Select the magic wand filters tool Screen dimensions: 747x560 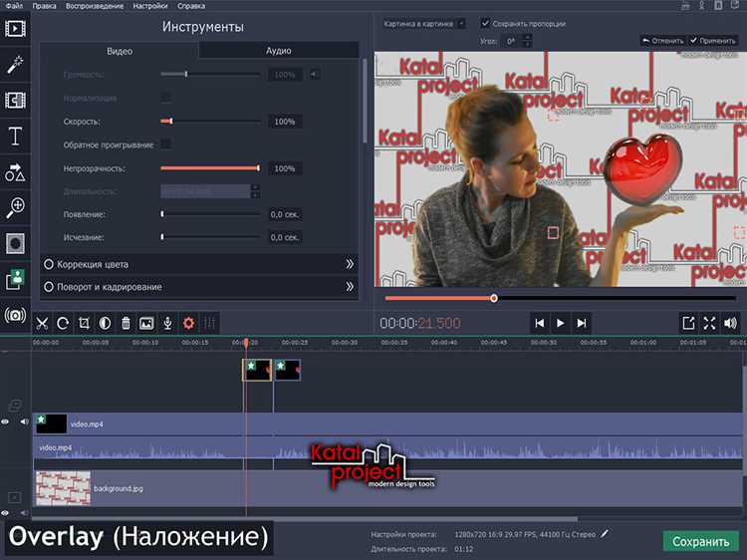point(15,64)
